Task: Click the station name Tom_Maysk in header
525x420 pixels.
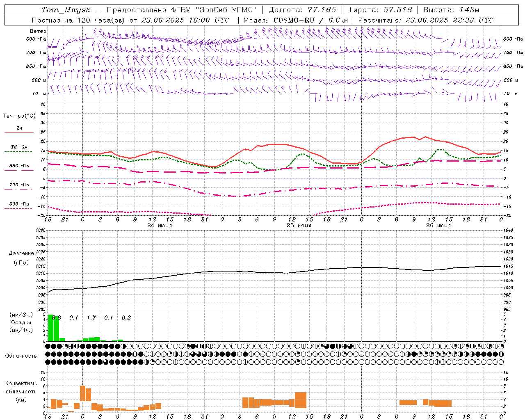Action: click(x=66, y=10)
